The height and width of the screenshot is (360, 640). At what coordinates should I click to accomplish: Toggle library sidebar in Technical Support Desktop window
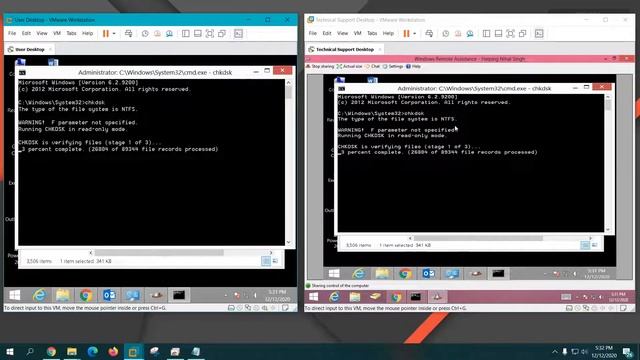pyautogui.click(x=486, y=33)
